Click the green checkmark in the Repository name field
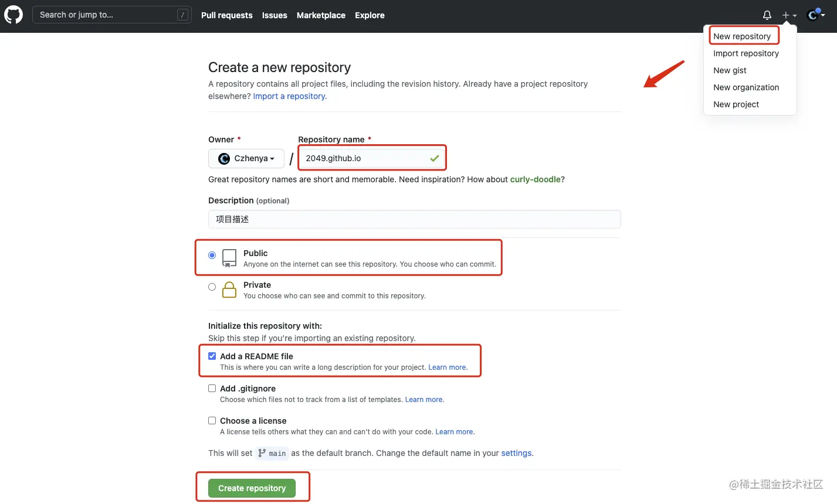The width and height of the screenshot is (837, 504). pyautogui.click(x=434, y=158)
